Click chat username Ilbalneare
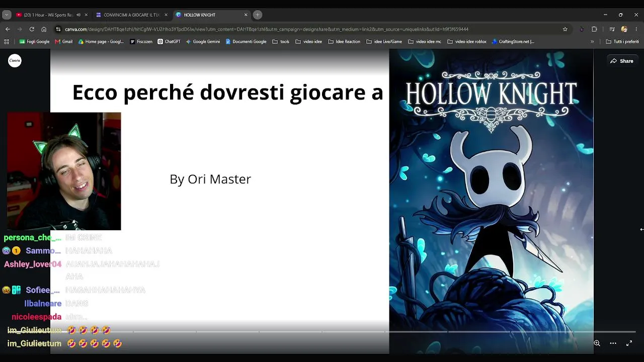644x362 pixels. (x=43, y=304)
